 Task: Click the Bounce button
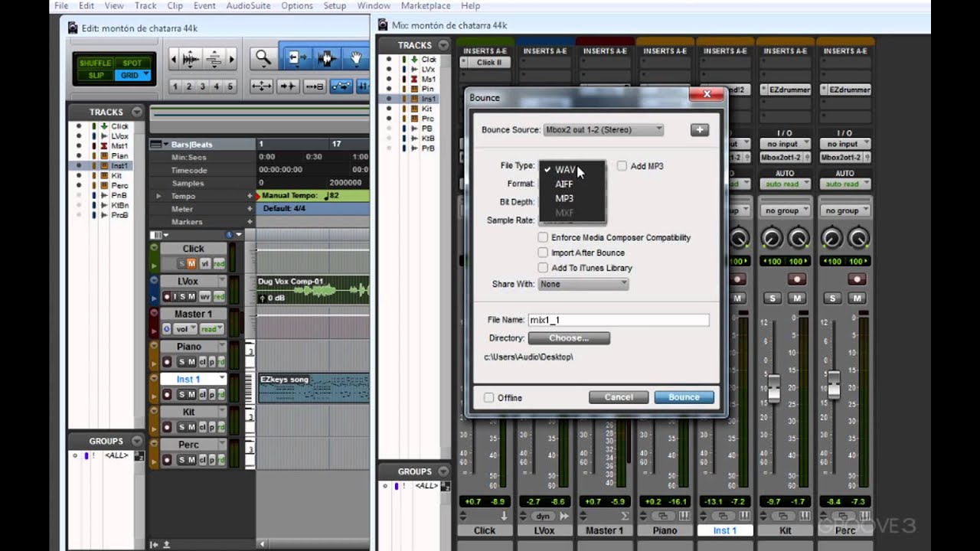click(x=684, y=397)
